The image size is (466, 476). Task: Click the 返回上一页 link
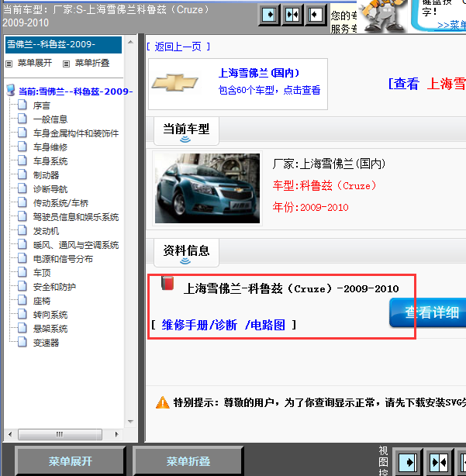178,47
